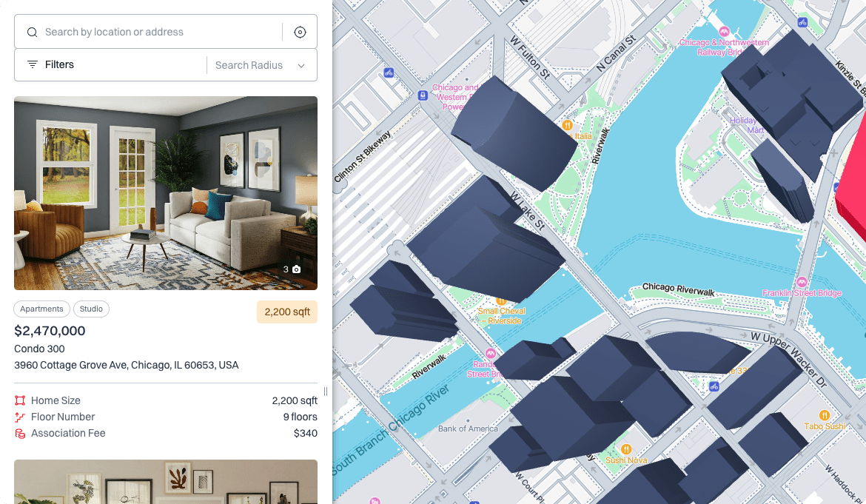
Task: Open the Condo 300 listing title
Action: point(39,349)
